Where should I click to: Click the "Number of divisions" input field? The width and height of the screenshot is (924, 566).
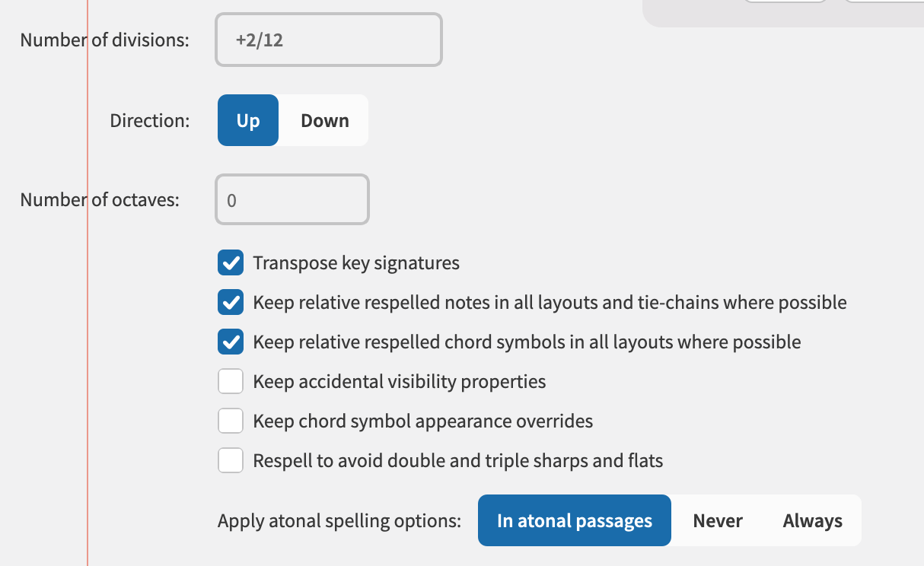[x=328, y=40]
